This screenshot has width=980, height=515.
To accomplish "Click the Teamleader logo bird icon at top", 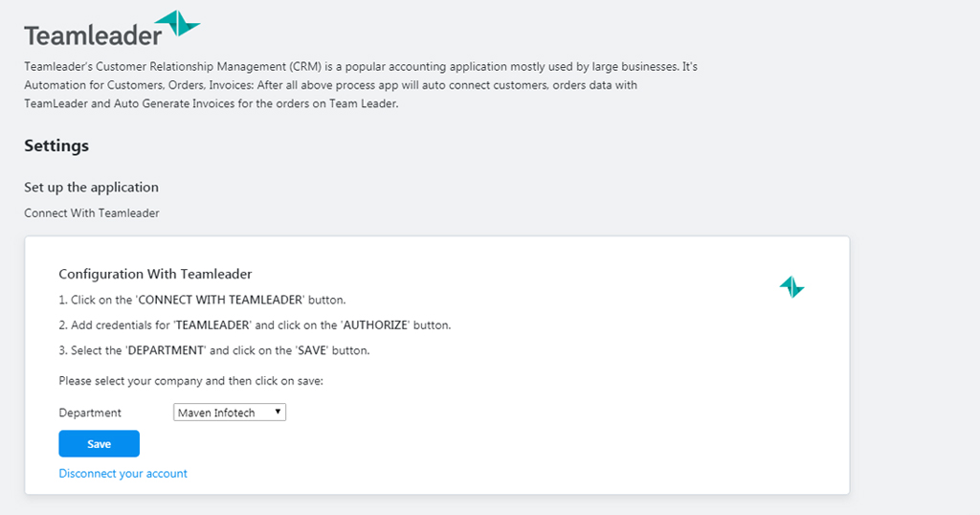I will (x=177, y=23).
